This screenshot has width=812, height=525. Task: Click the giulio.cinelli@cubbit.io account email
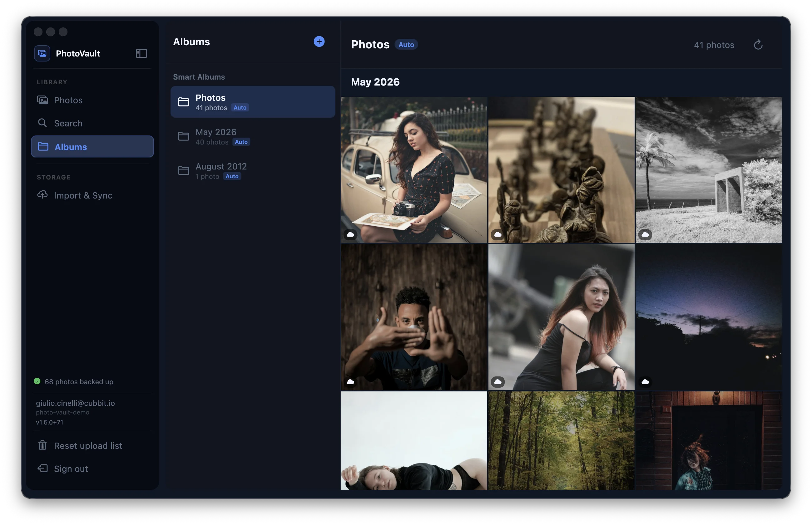click(75, 403)
